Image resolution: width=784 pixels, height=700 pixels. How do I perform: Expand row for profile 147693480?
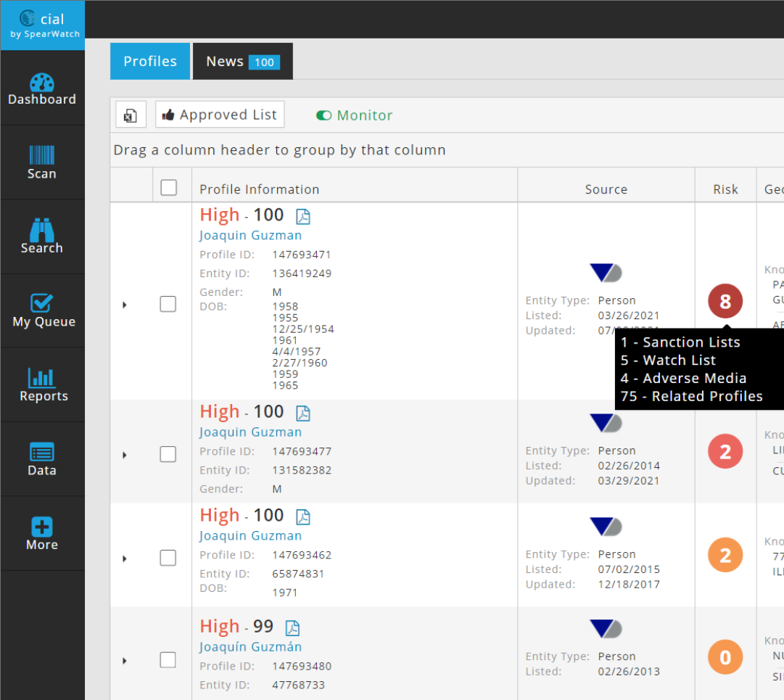[x=125, y=661]
